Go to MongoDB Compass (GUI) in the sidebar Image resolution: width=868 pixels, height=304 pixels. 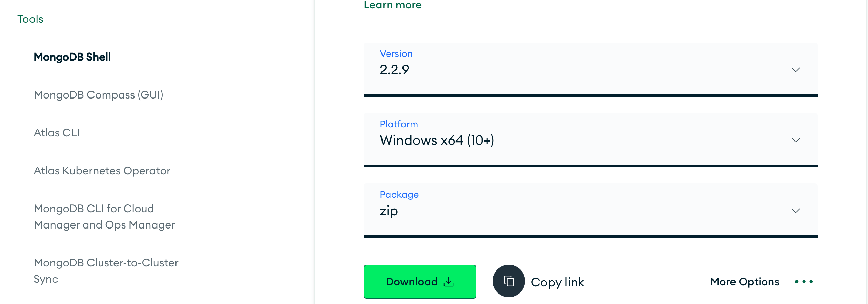tap(98, 95)
